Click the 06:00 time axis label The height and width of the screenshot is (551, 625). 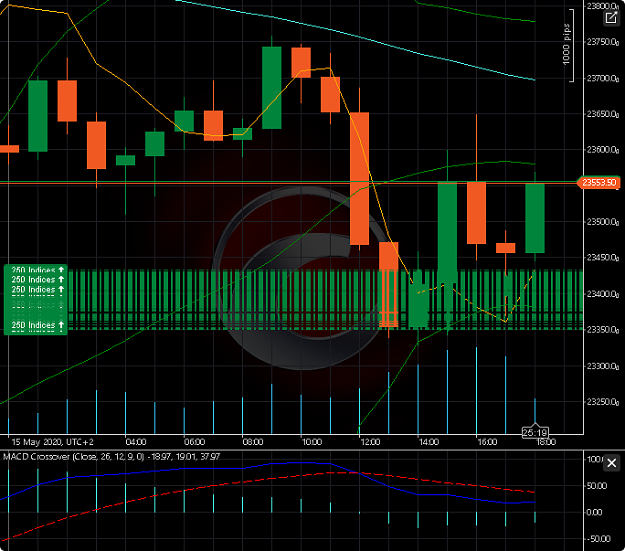[194, 442]
